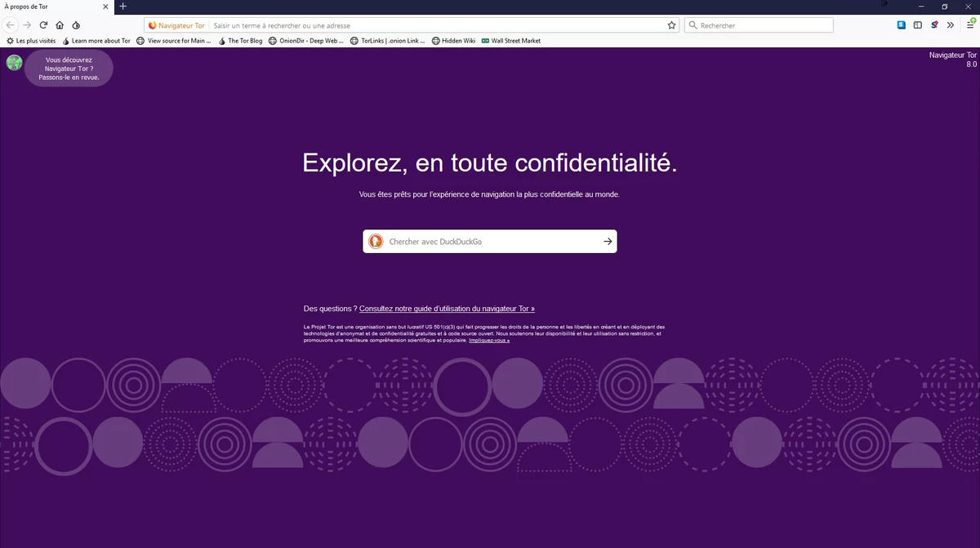This screenshot has width=980, height=548.
Task: Open Learn more about Tor bookmark
Action: click(x=96, y=41)
